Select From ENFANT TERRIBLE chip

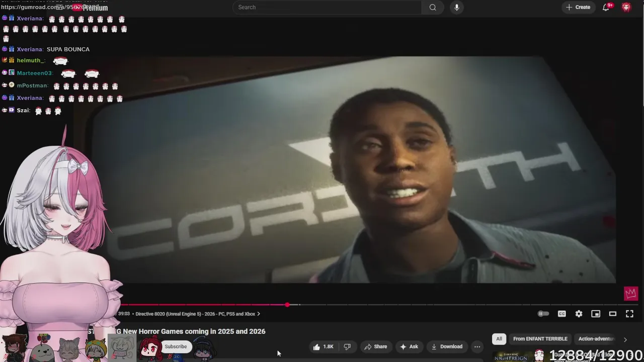540,339
